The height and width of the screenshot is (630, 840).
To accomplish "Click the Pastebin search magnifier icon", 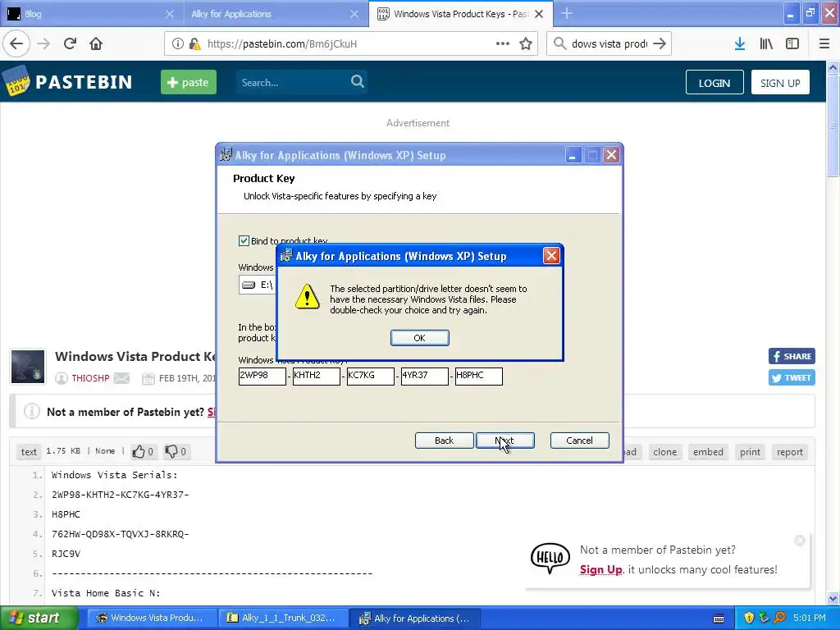I will tap(358, 81).
